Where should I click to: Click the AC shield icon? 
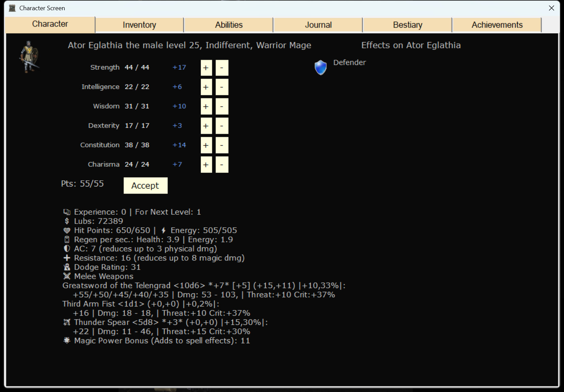coord(67,249)
